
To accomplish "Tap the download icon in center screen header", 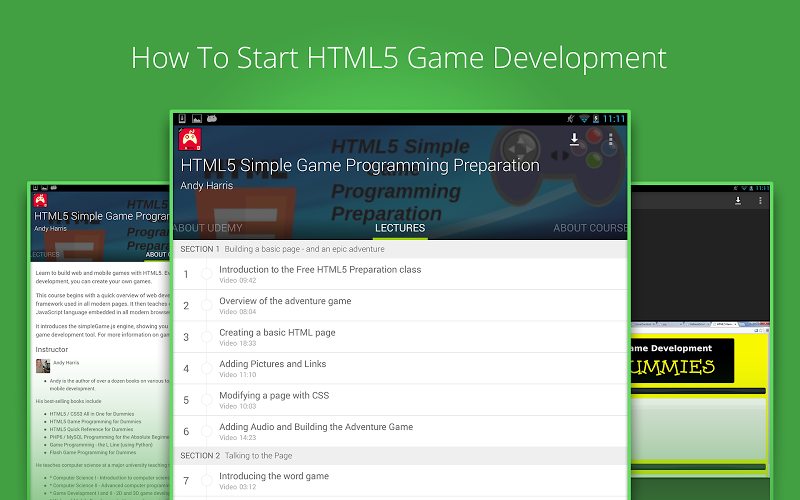I will click(x=574, y=139).
